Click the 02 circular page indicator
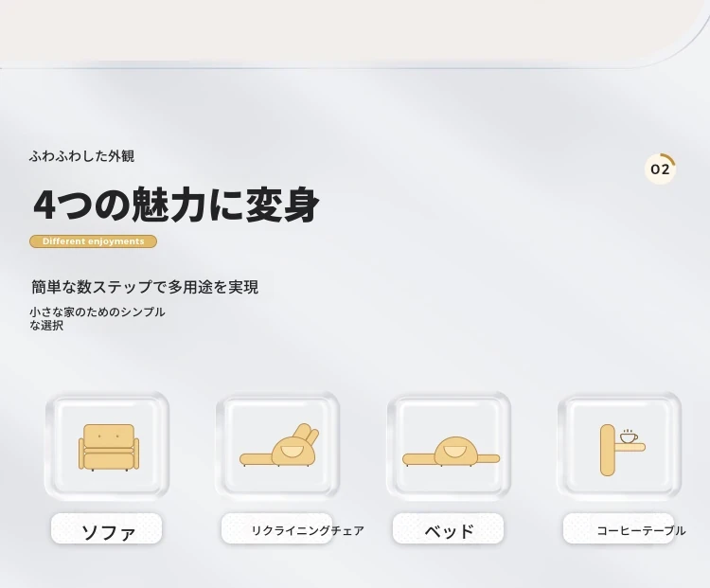 pos(660,169)
